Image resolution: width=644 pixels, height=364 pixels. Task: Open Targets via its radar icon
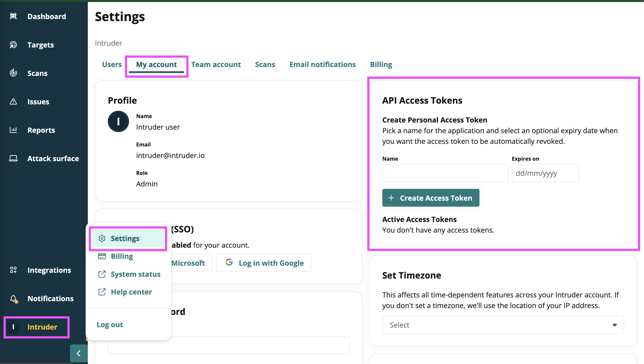tap(13, 45)
